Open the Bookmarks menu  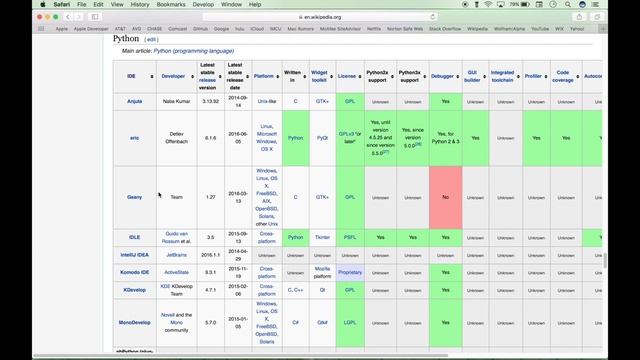click(171, 4)
